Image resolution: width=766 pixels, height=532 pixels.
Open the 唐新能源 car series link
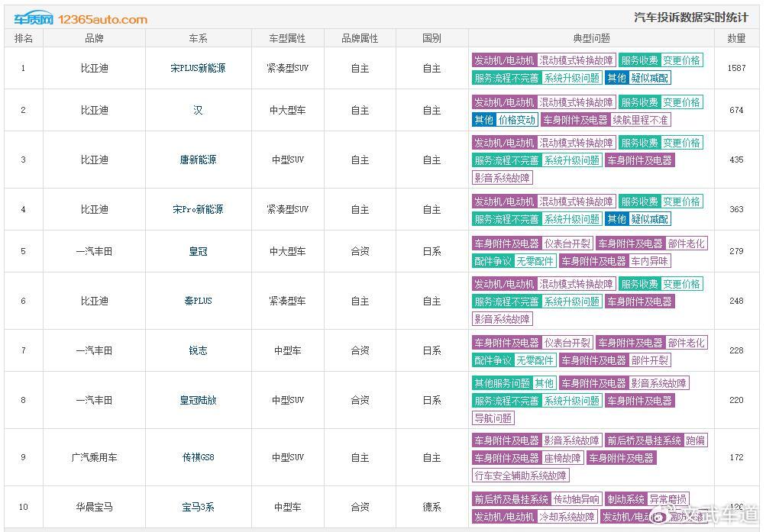point(199,160)
